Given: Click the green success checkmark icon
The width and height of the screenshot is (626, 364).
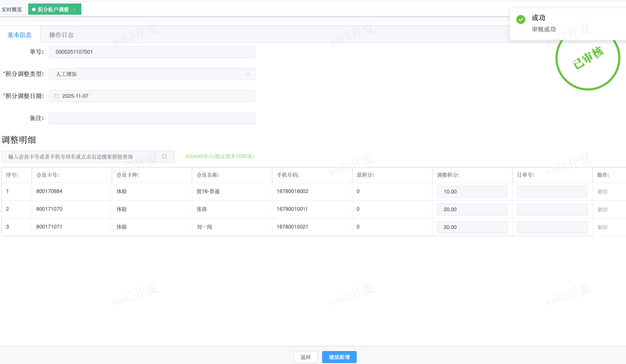Looking at the screenshot, I should point(521,19).
